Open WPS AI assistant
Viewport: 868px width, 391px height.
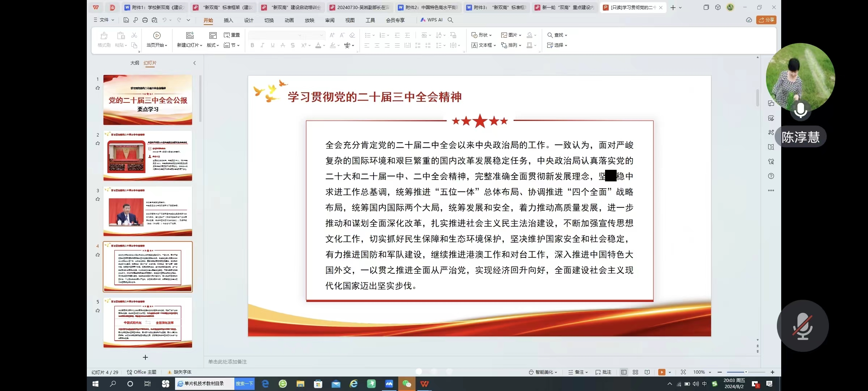pyautogui.click(x=431, y=20)
